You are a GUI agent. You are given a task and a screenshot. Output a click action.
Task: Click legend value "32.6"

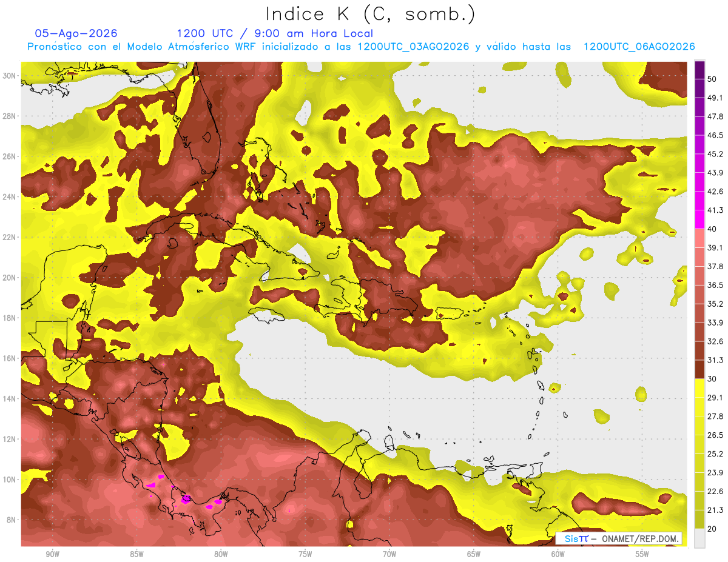point(715,341)
